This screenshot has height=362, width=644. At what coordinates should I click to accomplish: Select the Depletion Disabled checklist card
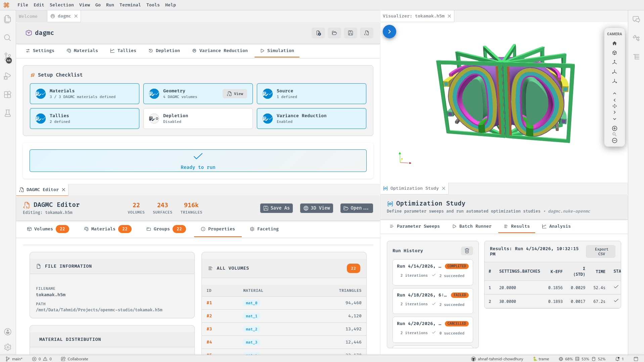coord(198,119)
